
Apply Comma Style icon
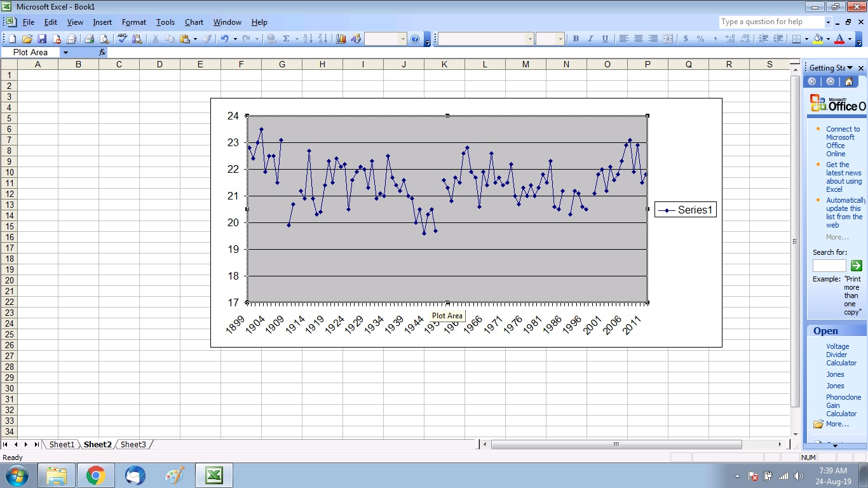tap(715, 39)
